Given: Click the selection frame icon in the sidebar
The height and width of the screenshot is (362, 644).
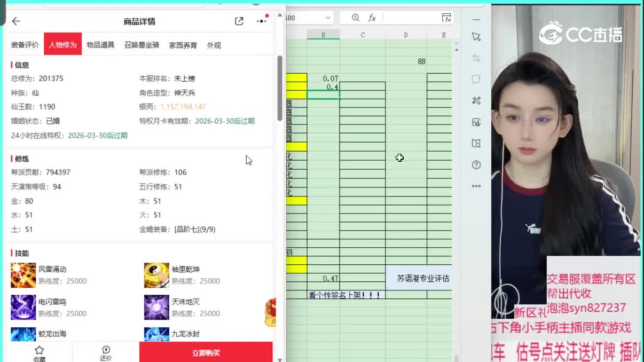Looking at the screenshot, I should [476, 79].
